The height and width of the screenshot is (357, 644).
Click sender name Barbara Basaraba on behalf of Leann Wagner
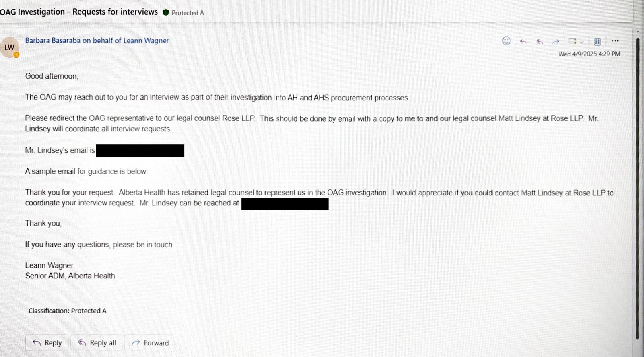(97, 40)
